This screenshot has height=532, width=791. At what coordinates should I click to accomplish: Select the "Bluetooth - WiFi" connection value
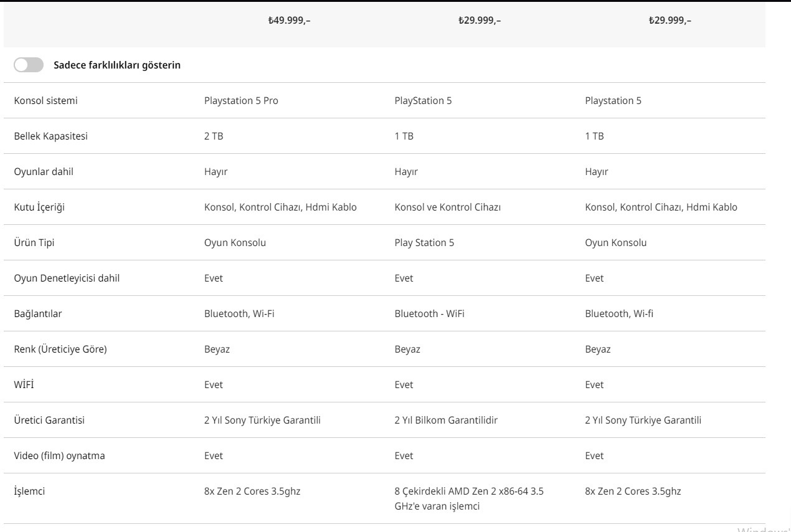pos(429,314)
